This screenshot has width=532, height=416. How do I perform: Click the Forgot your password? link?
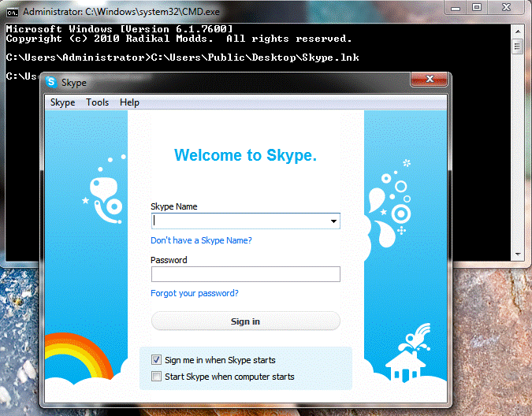(x=195, y=293)
